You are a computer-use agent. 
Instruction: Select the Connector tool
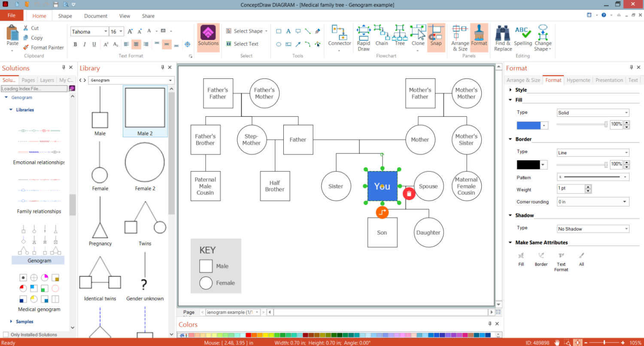point(340,38)
